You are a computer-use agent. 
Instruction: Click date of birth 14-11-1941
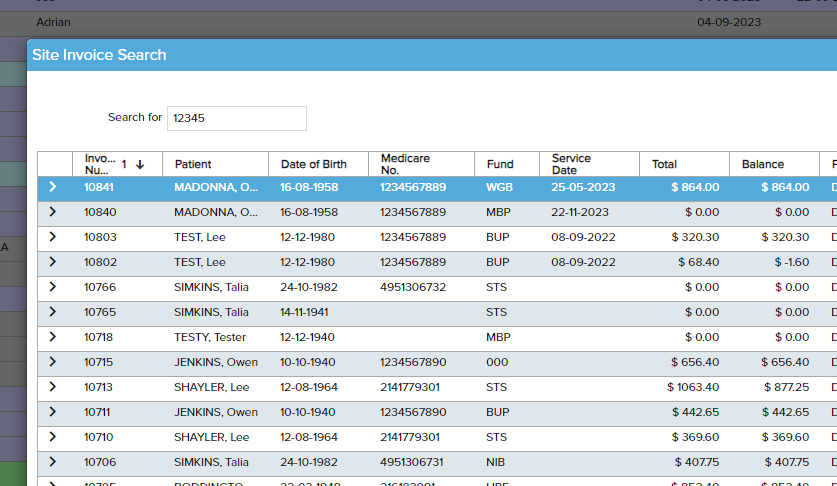click(x=304, y=312)
